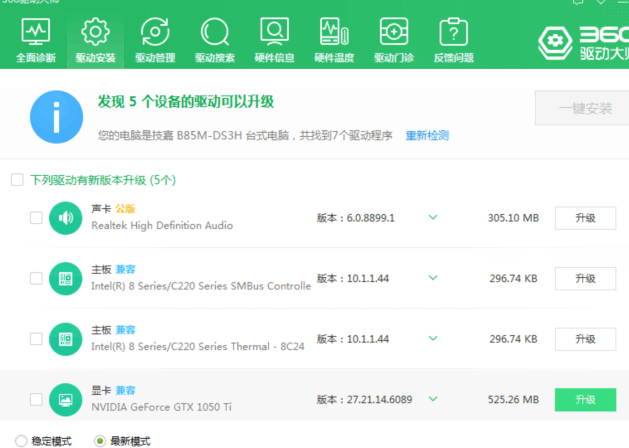Check the SMBus Controller driver checkbox
Image resolution: width=629 pixels, height=448 pixels.
[36, 278]
